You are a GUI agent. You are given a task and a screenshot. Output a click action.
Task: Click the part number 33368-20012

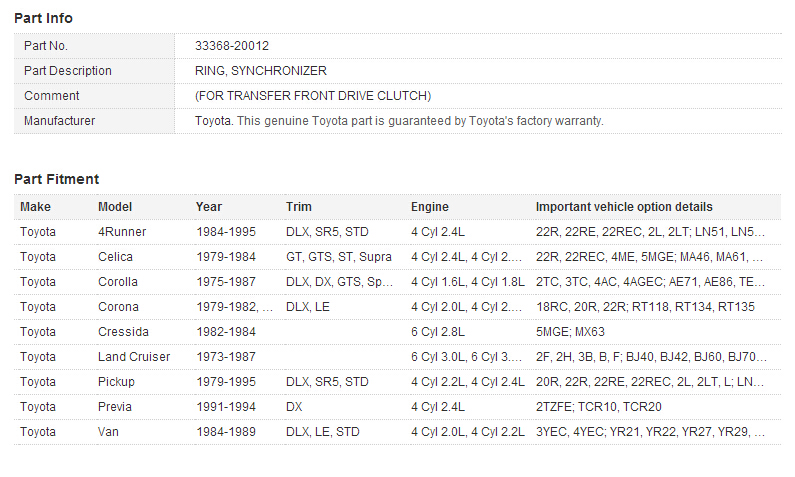tap(232, 46)
